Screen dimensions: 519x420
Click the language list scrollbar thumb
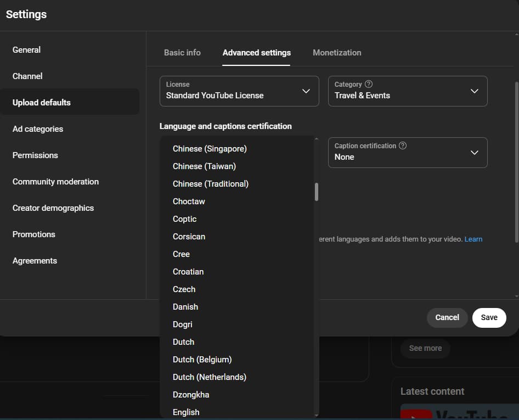pos(317,192)
